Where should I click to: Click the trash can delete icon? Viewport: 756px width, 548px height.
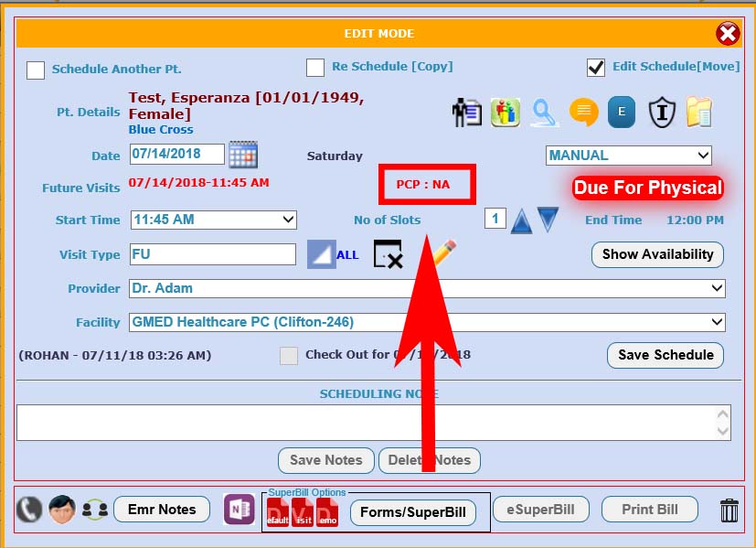(729, 510)
